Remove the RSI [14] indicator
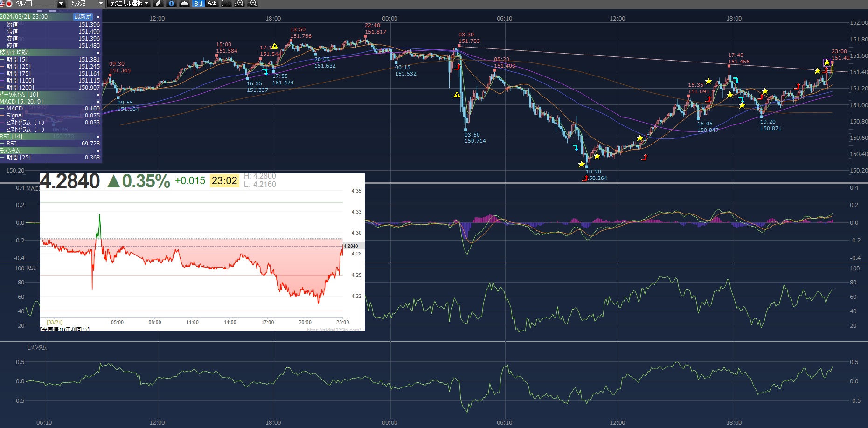This screenshot has height=428, width=868. [98, 137]
